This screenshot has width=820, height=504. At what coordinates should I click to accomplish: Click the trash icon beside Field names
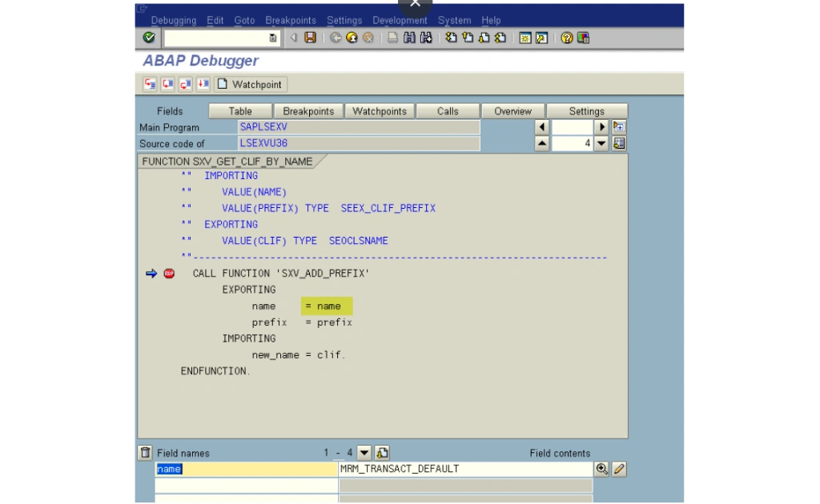click(x=146, y=452)
